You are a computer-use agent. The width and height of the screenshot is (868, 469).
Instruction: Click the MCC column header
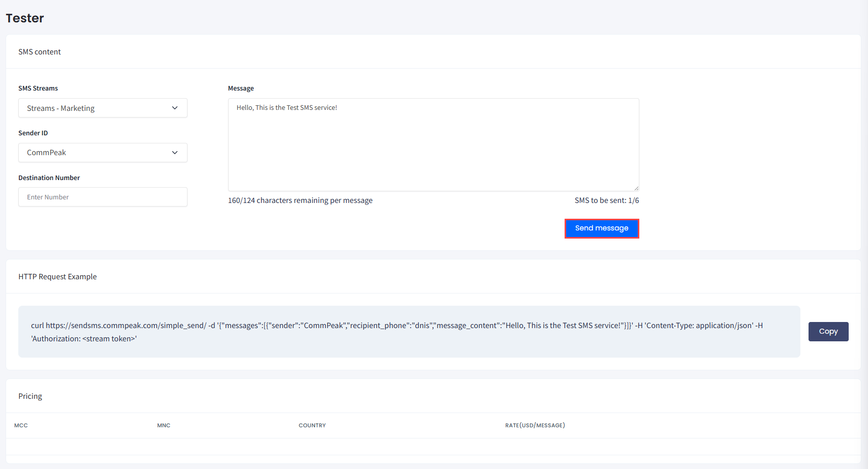21,425
